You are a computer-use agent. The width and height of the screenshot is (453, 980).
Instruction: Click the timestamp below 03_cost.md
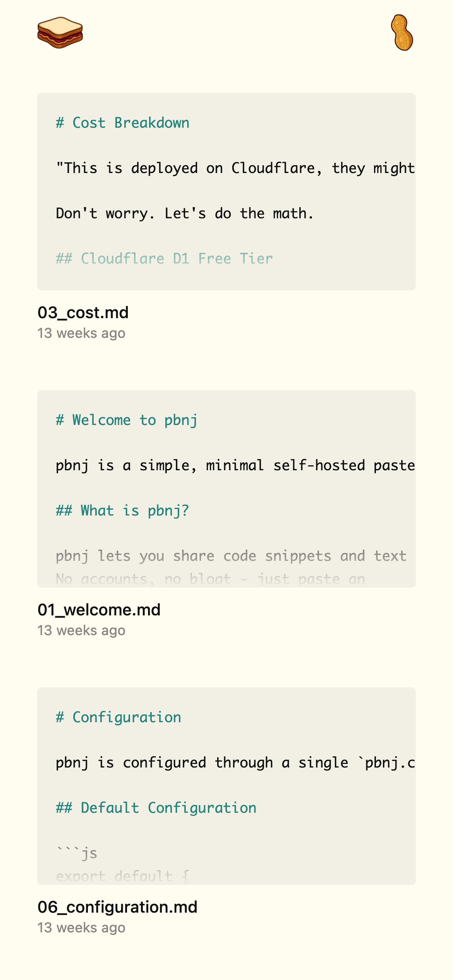[x=81, y=334]
